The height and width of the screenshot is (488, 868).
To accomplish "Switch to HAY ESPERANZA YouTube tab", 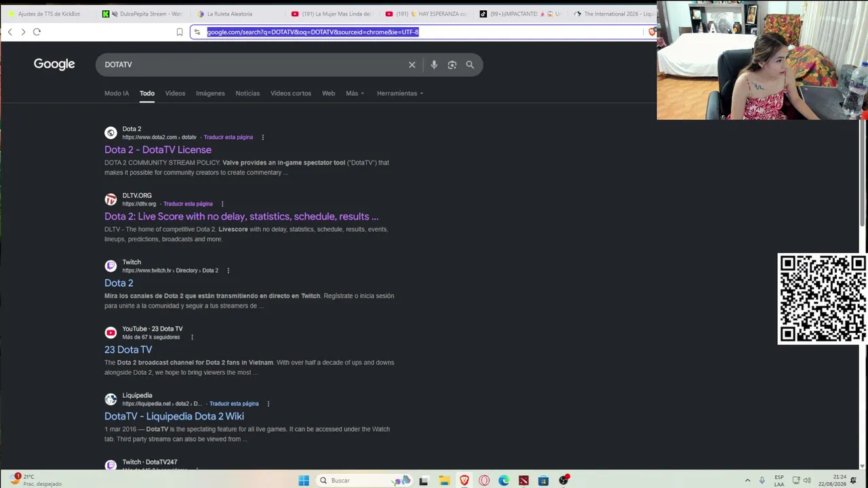I will click(427, 14).
